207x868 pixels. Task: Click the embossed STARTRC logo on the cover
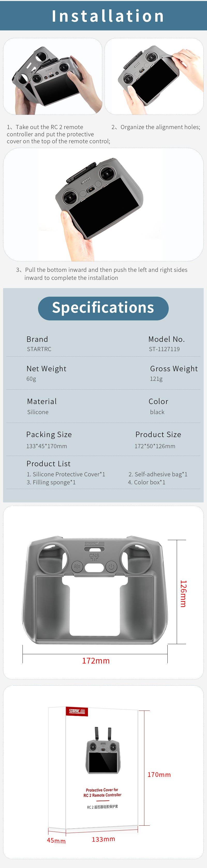[x=94, y=544]
